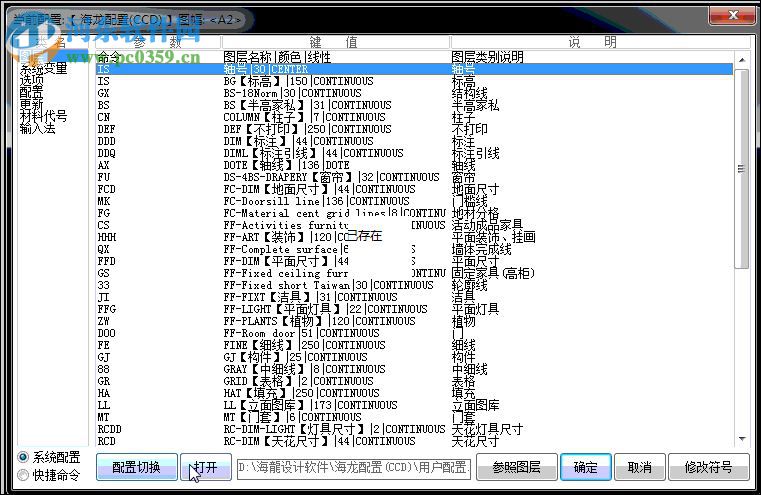Select the GS FF-Fixed ceiling row
The width and height of the screenshot is (761, 495).
pos(414,273)
